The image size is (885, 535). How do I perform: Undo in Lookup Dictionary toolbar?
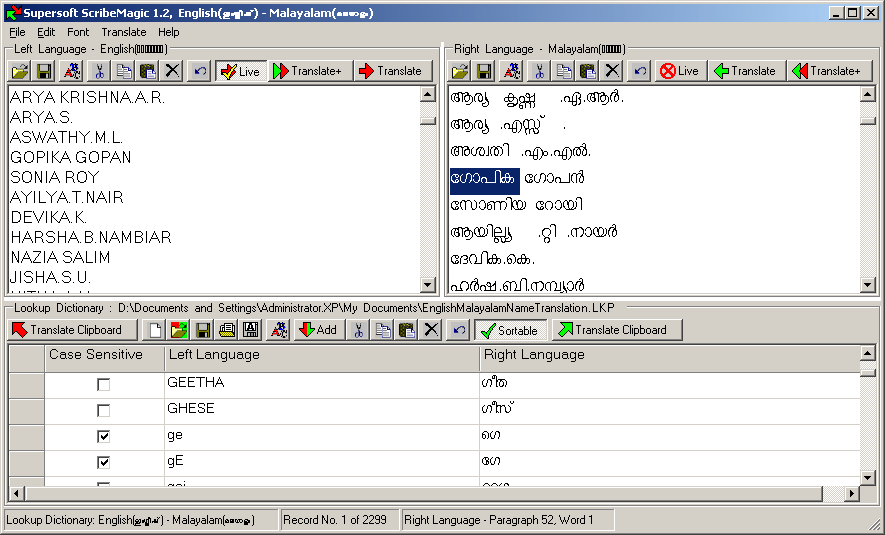(459, 330)
